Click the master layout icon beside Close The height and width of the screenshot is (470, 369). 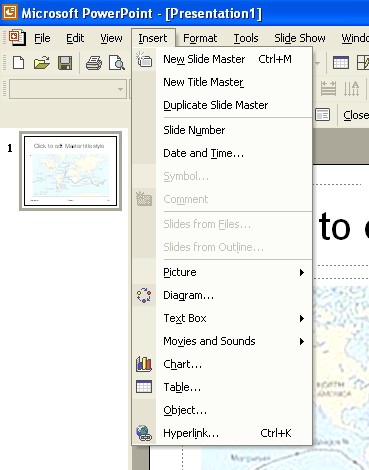click(x=322, y=115)
